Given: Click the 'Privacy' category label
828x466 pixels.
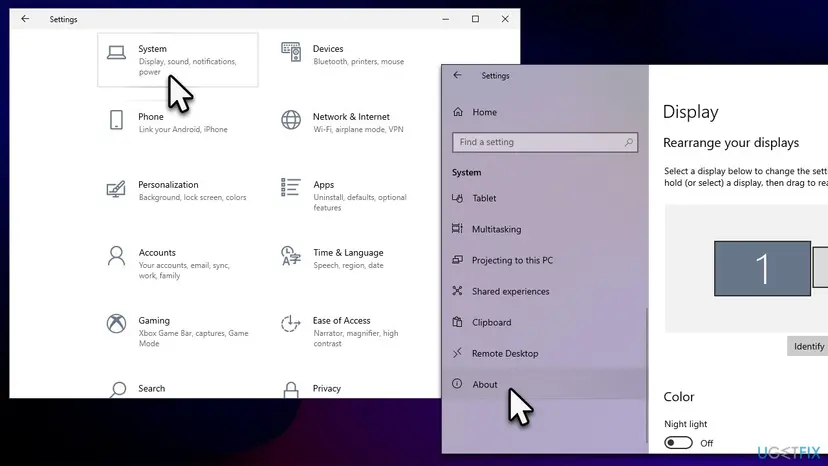Looking at the screenshot, I should (326, 388).
